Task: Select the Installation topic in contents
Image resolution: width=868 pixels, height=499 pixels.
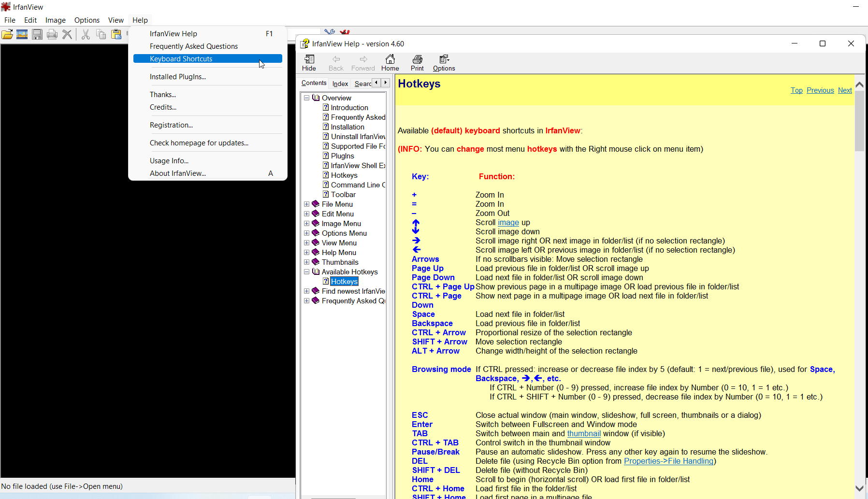Action: (347, 127)
